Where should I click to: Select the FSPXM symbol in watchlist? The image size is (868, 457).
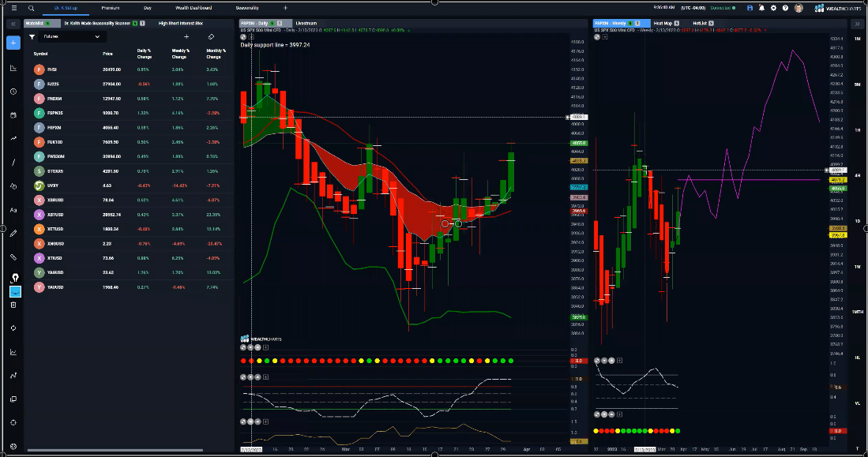pos(54,128)
